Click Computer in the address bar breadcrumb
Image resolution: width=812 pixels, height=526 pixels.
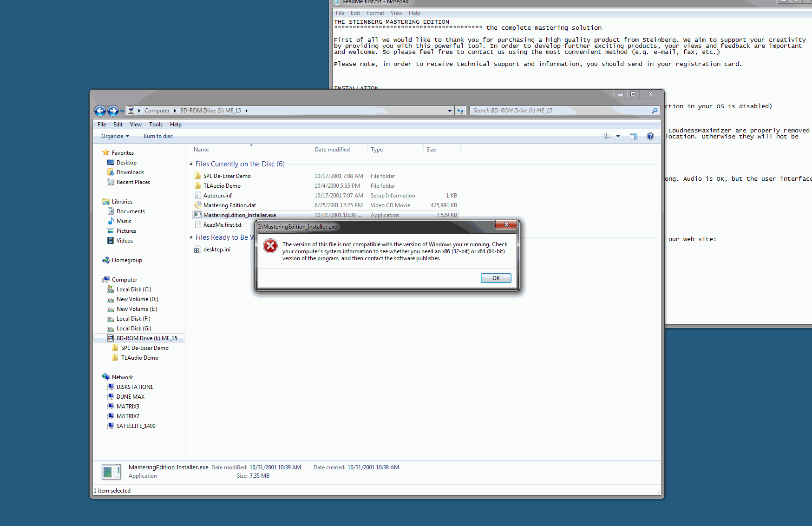point(157,111)
